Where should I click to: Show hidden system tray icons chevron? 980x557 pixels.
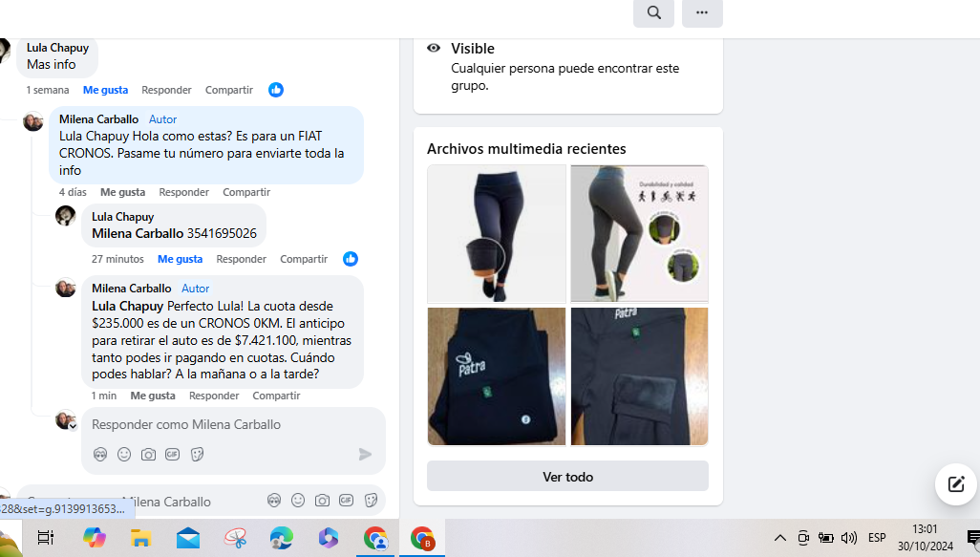coord(780,538)
